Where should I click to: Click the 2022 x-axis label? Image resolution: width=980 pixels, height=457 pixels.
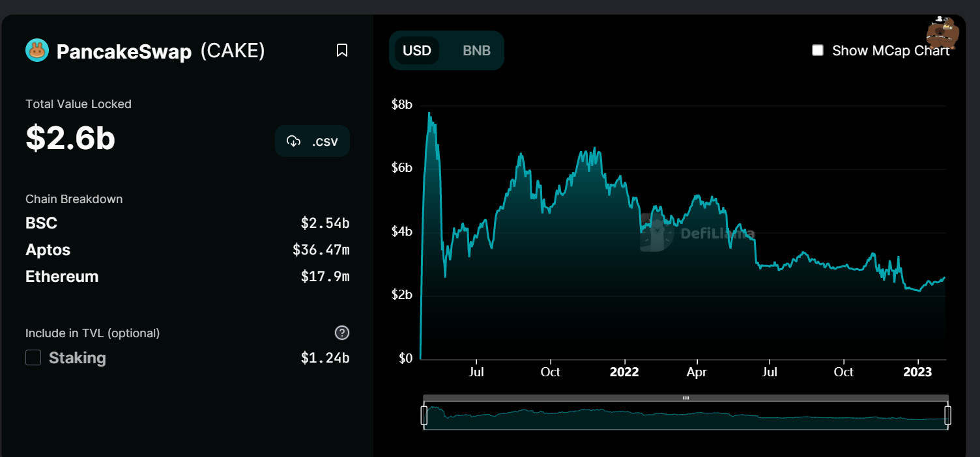tap(624, 372)
